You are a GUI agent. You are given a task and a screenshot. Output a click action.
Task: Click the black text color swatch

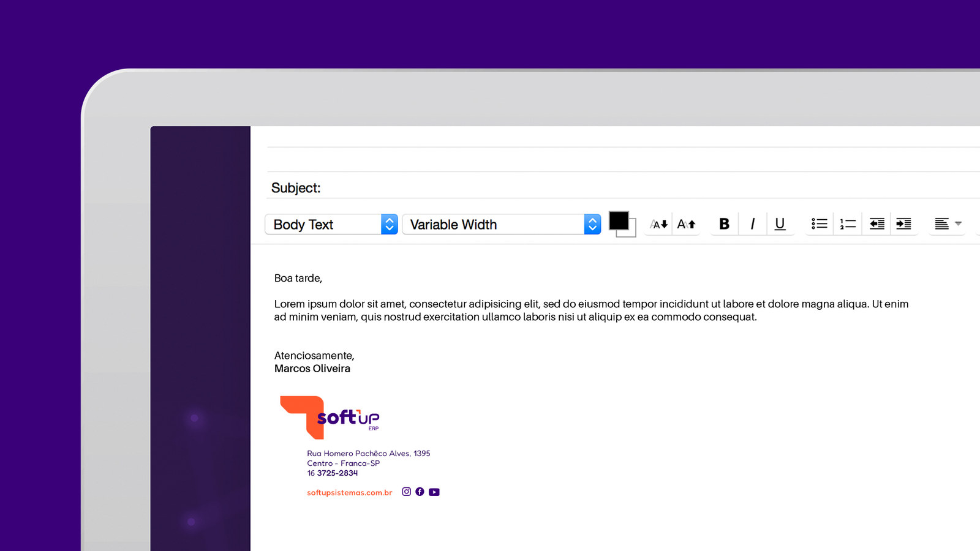pyautogui.click(x=619, y=220)
